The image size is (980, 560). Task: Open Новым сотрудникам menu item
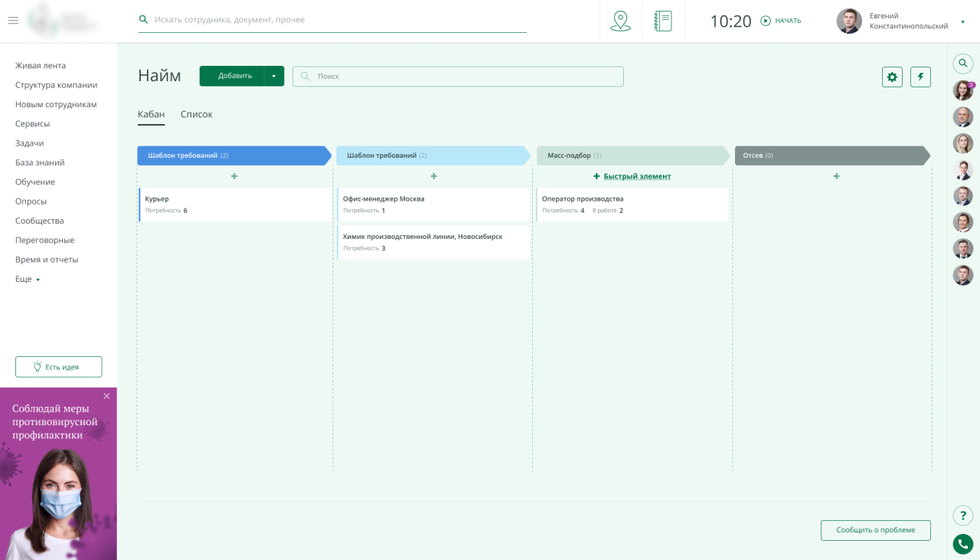56,104
